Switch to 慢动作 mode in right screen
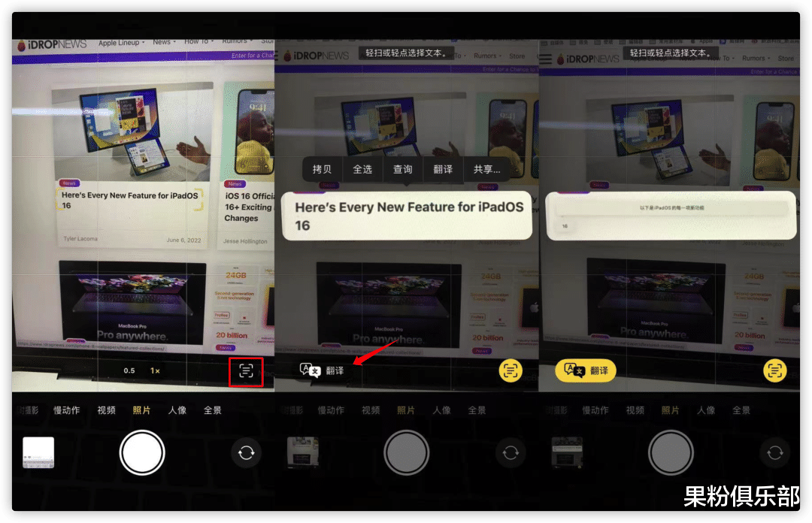Image resolution: width=812 pixels, height=523 pixels. 595,410
